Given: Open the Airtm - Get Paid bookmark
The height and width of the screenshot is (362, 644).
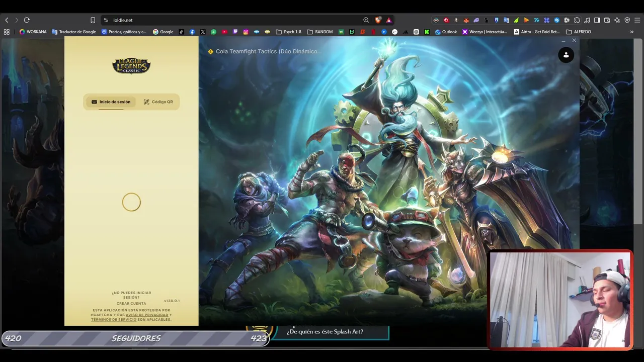Looking at the screenshot, I should 537,32.
